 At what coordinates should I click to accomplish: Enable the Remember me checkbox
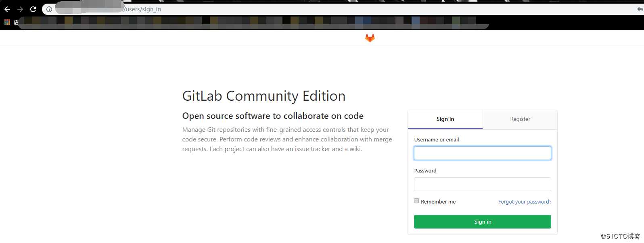coord(416,201)
